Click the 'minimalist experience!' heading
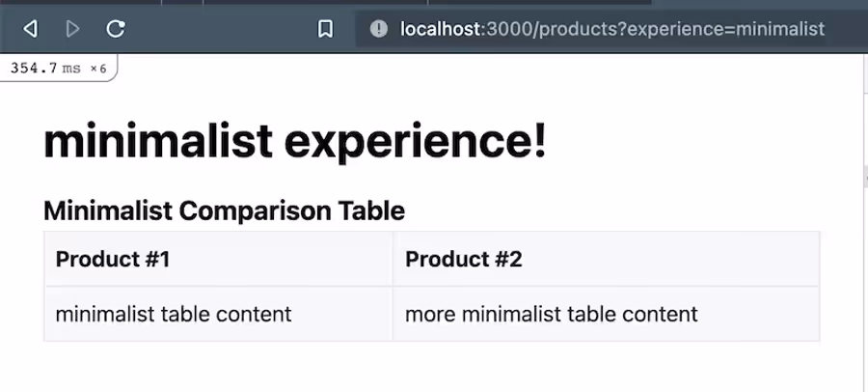 (x=294, y=141)
